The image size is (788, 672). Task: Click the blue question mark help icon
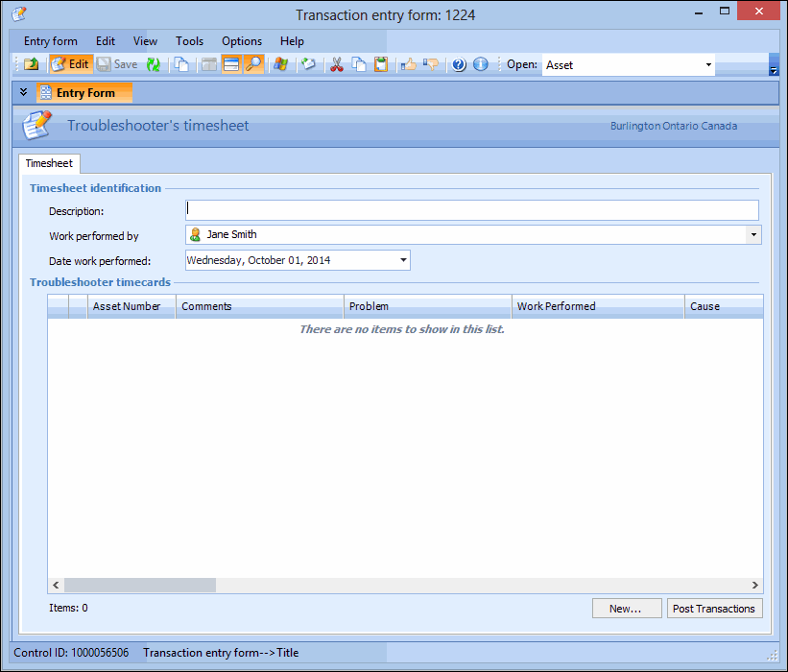[459, 65]
